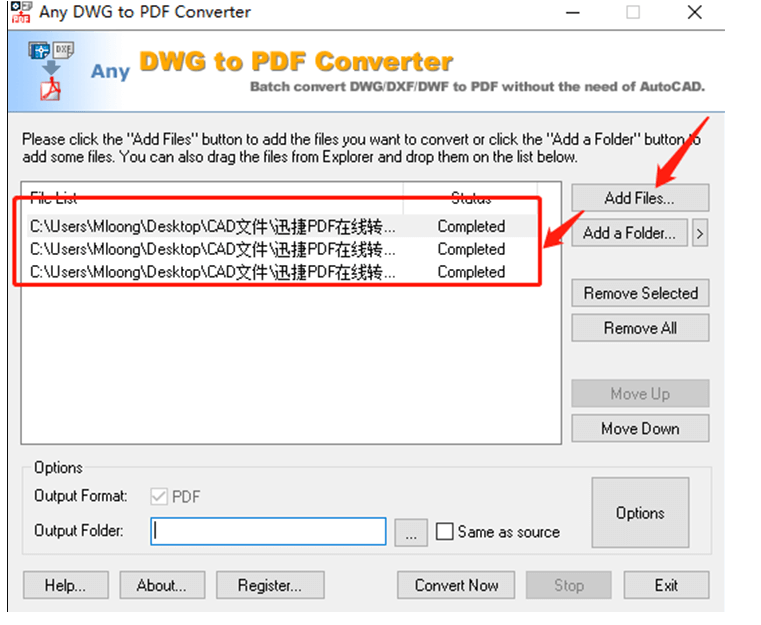Select the third file row in list
This screenshot has height=625, width=761.
point(281,272)
